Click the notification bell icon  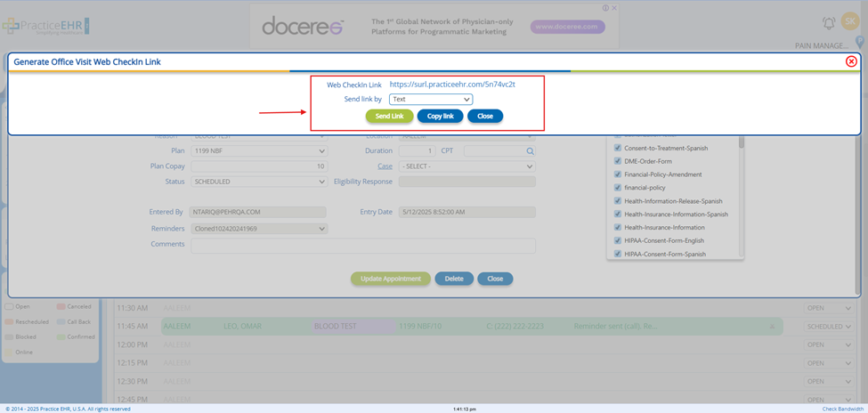[x=829, y=23]
